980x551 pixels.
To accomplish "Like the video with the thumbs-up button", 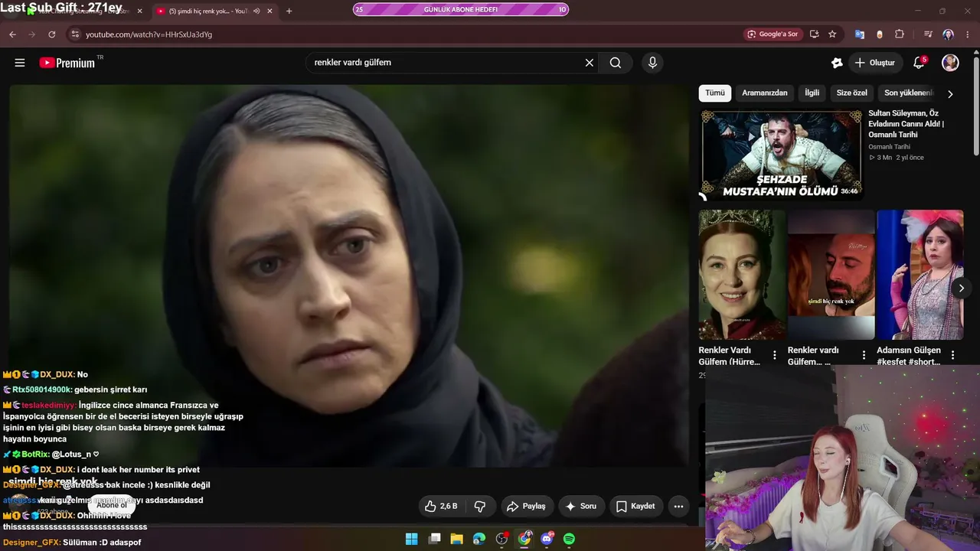I will click(441, 506).
